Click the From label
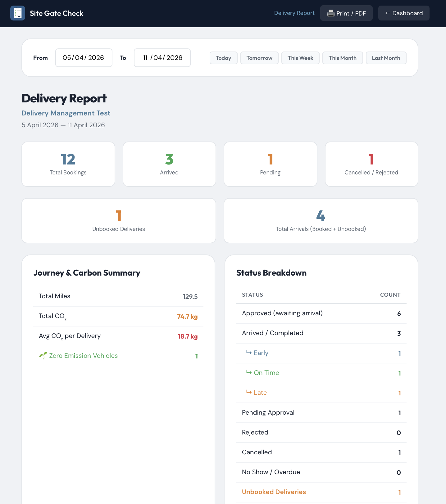Image resolution: width=446 pixels, height=504 pixels. pyautogui.click(x=40, y=58)
